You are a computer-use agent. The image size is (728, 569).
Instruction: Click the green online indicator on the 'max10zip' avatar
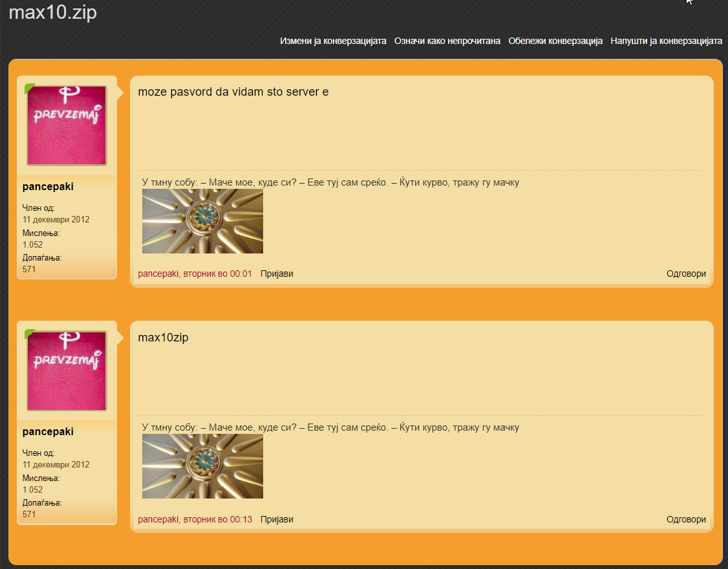[x=29, y=334]
